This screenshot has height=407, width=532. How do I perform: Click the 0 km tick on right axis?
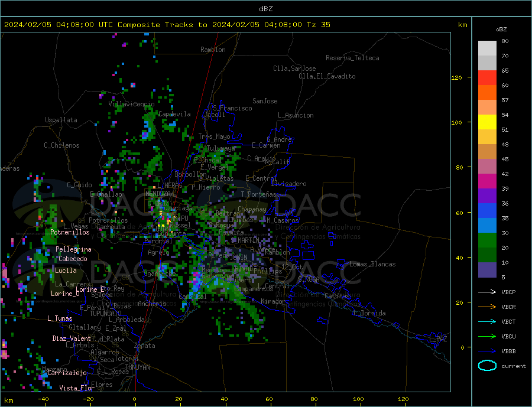pyautogui.click(x=462, y=347)
